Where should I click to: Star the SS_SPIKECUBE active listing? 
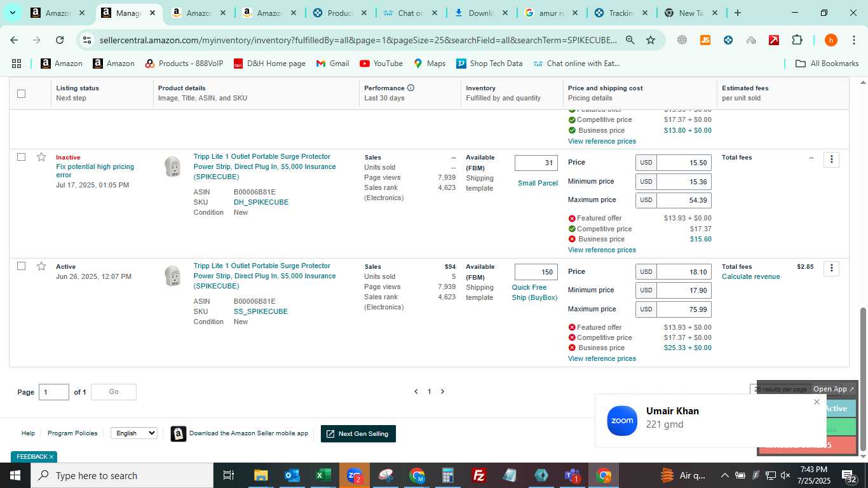[41, 266]
